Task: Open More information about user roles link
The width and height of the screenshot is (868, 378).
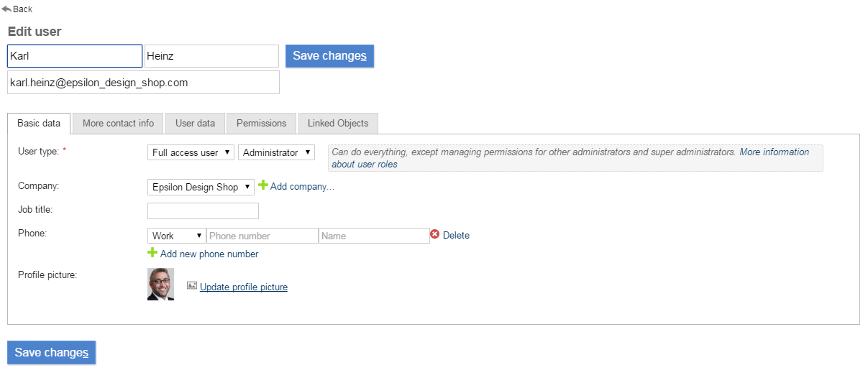Action: (x=774, y=152)
